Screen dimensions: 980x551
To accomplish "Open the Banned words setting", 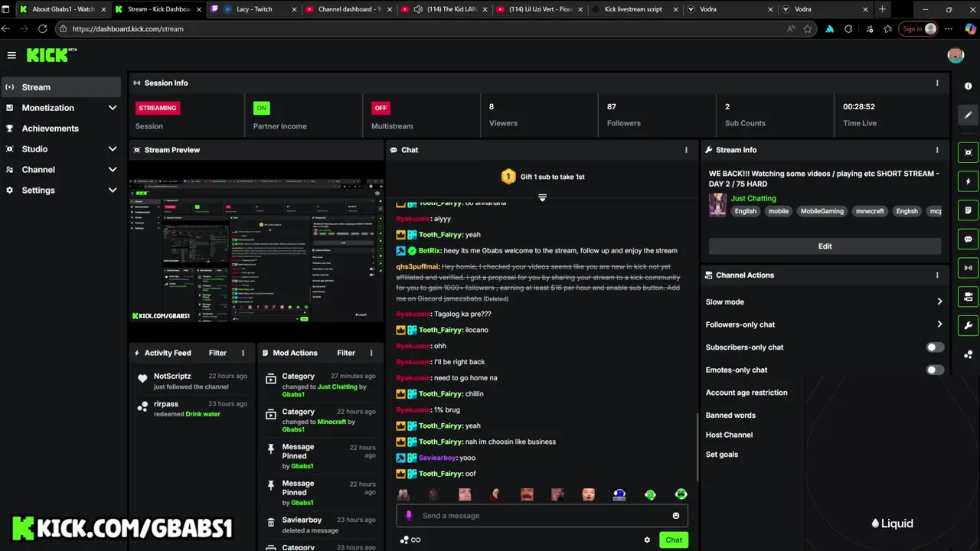I will point(730,416).
